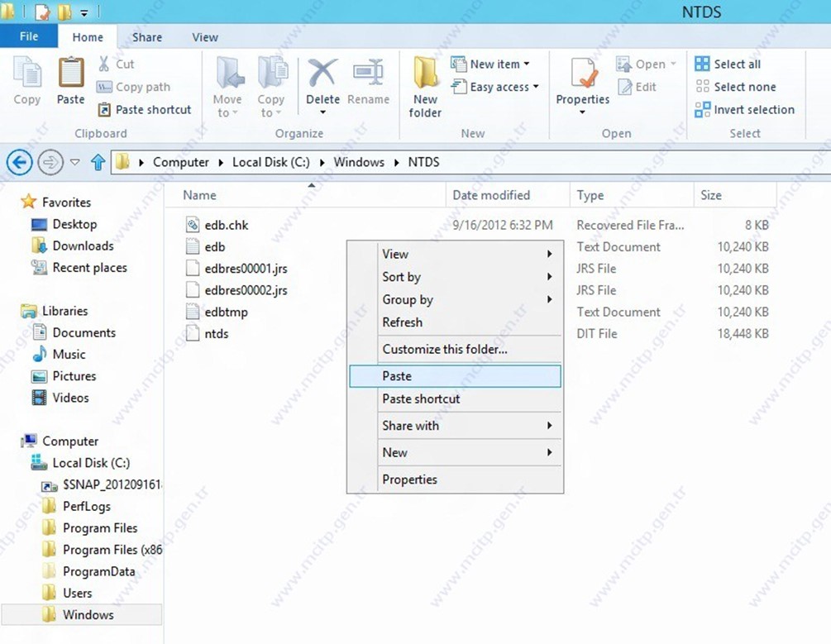
Task: Select the edbtmp file
Action: click(227, 312)
